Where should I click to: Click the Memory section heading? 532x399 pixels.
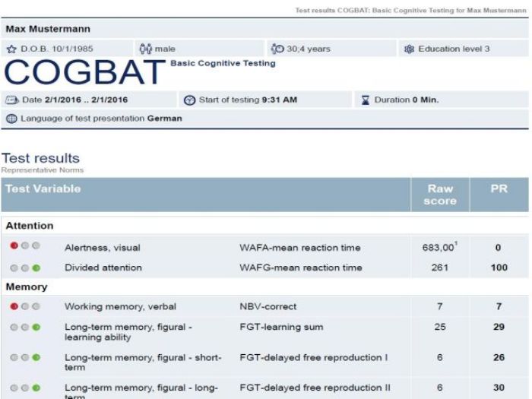pos(27,287)
